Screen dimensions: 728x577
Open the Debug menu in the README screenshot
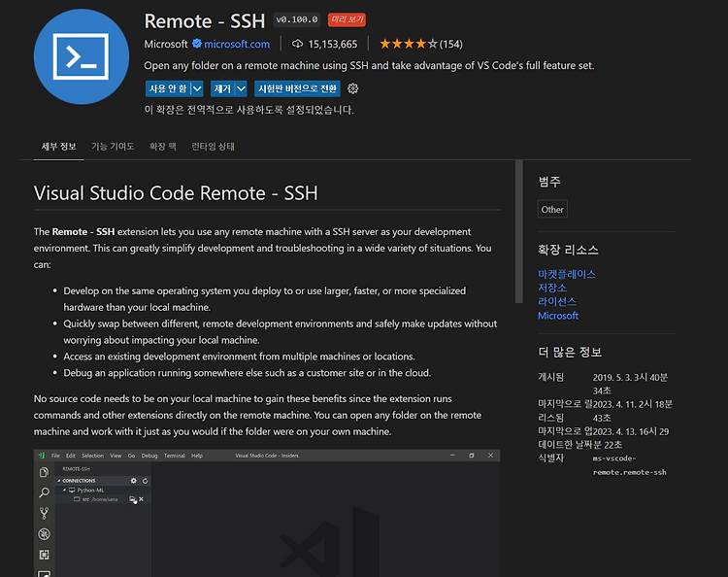pos(149,456)
